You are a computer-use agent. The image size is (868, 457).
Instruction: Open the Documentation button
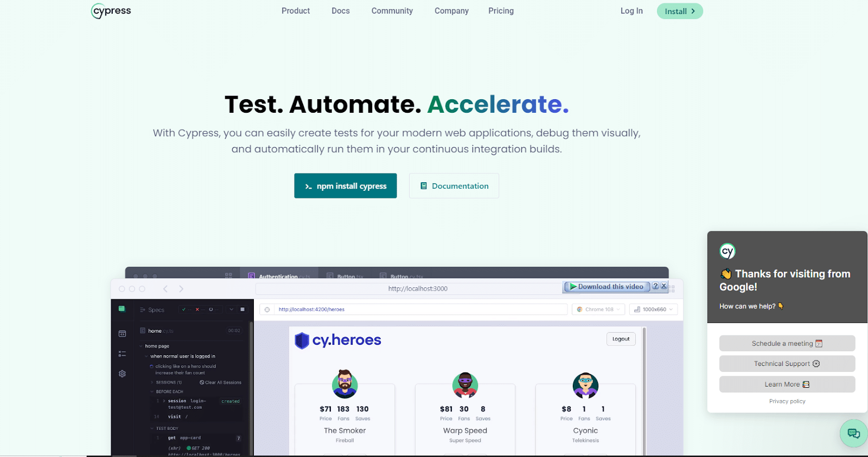454,186
